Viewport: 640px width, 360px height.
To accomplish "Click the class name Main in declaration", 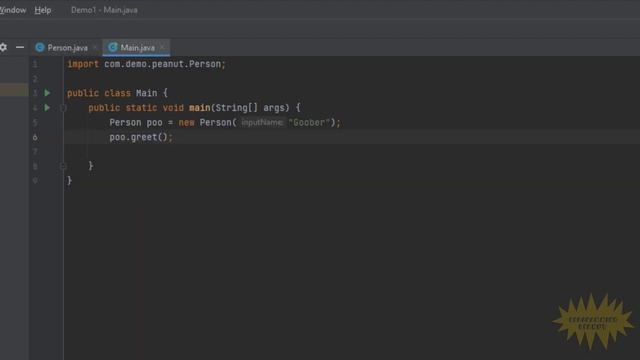I will tap(147, 93).
